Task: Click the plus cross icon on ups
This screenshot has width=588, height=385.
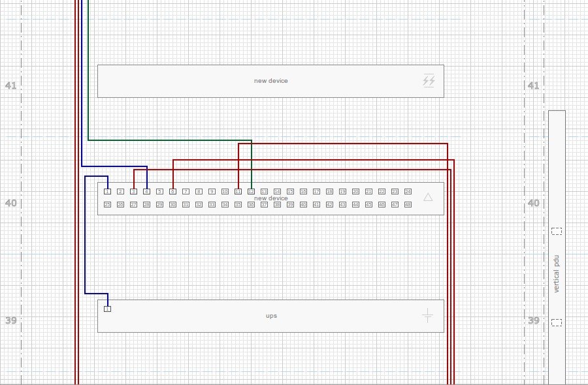Action: (427, 316)
